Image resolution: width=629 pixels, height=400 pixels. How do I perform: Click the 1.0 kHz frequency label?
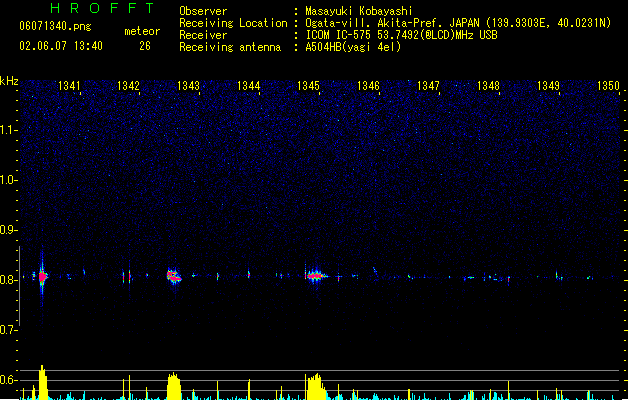(x=8, y=179)
